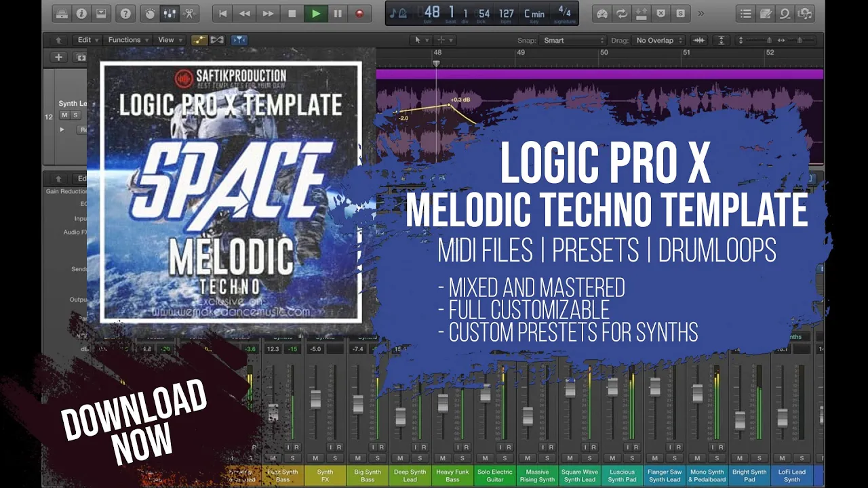Image resolution: width=868 pixels, height=488 pixels.
Task: Select the LoFi Lead Synth channel name
Action: (x=792, y=476)
